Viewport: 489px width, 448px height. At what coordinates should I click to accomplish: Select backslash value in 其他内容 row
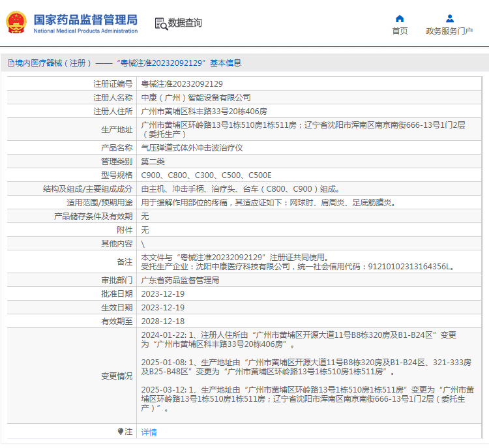pos(143,244)
